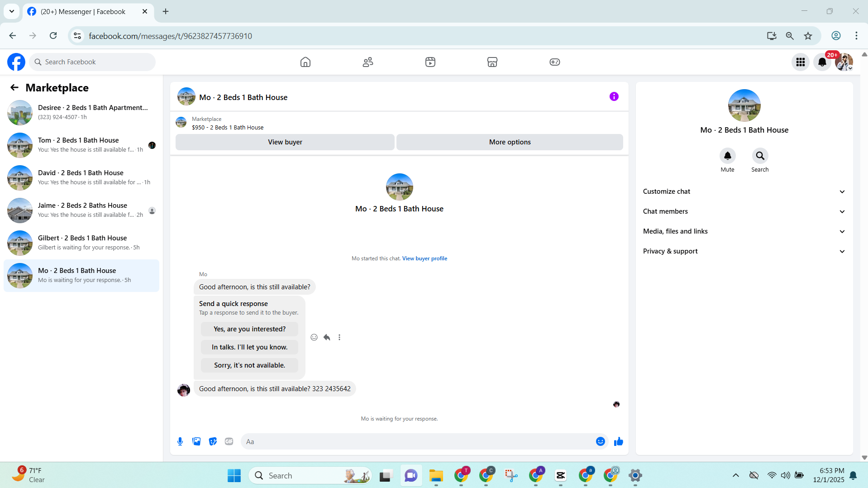Click the Marketplace listing thumbnail for $950 house
This screenshot has width=868, height=488.
pos(181,122)
